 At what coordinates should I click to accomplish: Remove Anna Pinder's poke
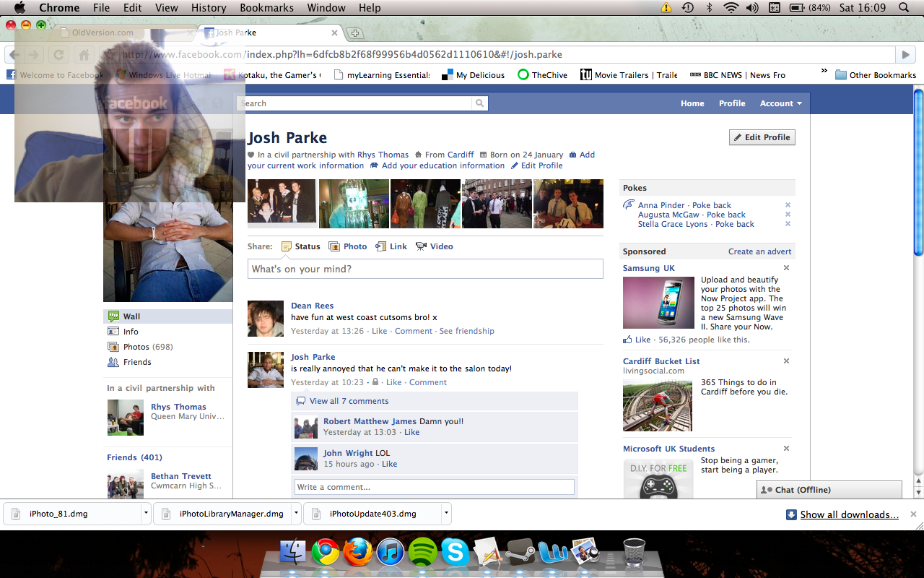(x=788, y=205)
